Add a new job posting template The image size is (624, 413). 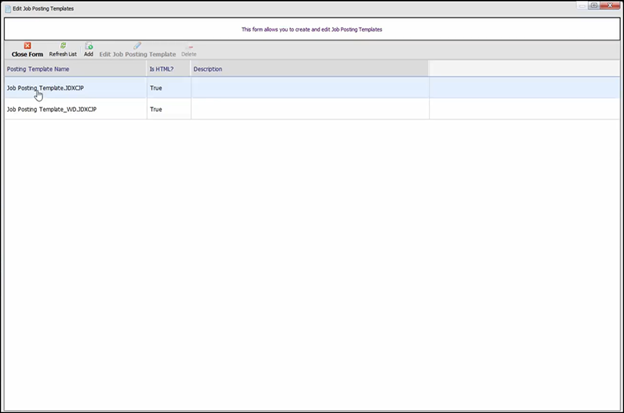(x=88, y=49)
